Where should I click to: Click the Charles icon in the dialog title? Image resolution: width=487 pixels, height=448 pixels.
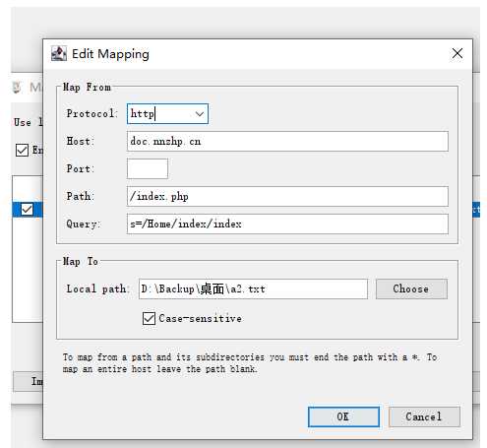click(x=59, y=53)
